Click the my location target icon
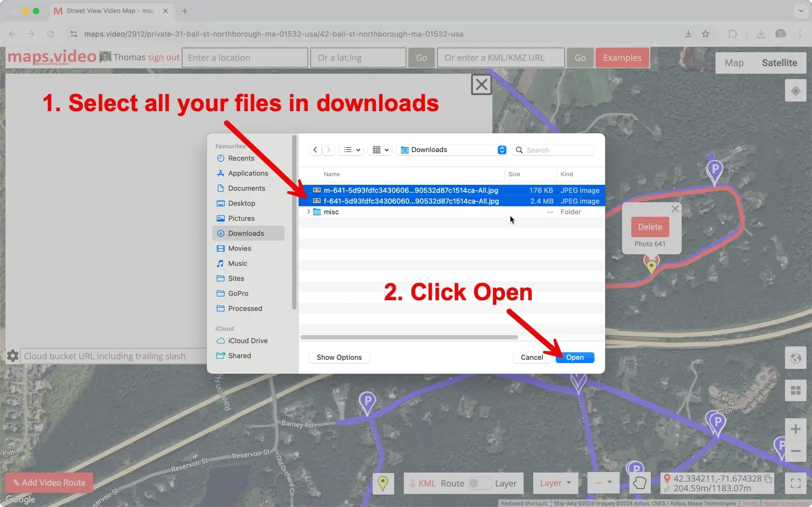812x507 pixels. pyautogui.click(x=795, y=91)
